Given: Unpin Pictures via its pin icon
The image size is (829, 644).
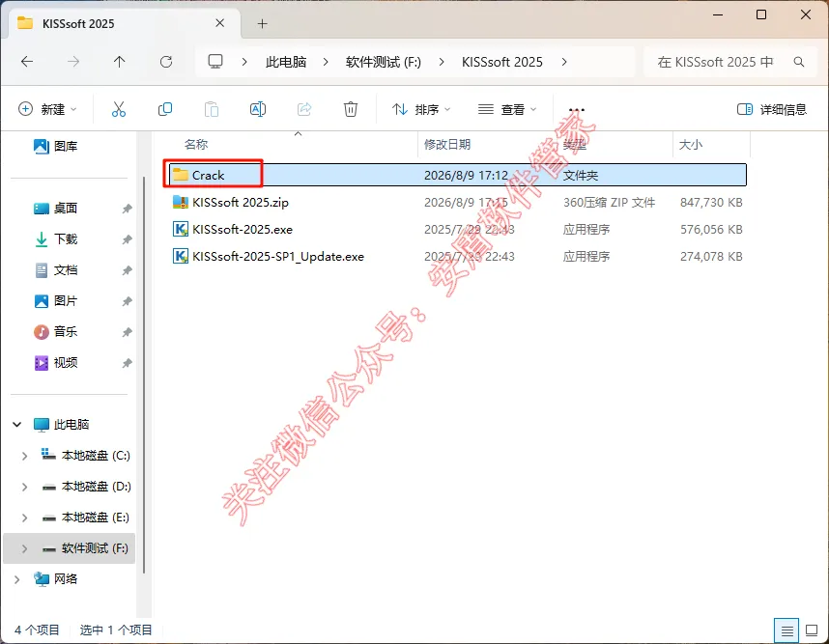Looking at the screenshot, I should tap(127, 301).
